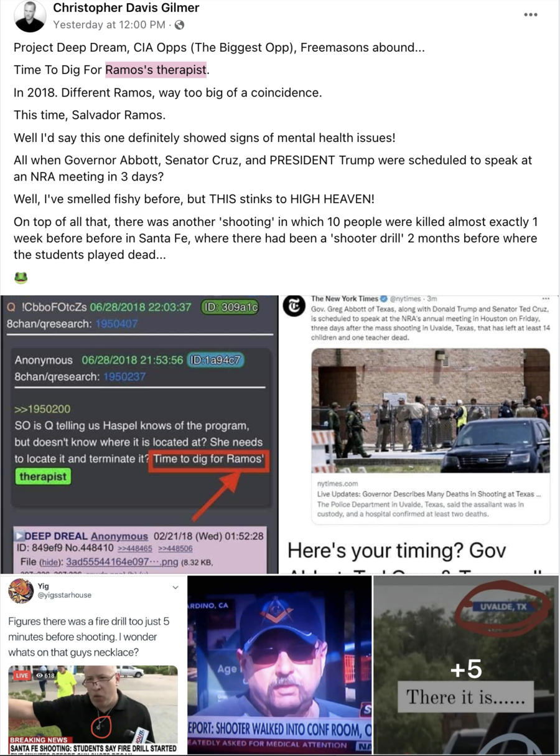Image resolution: width=560 pixels, height=756 pixels.
Task: Click the frog emoji in post
Action: coord(21,277)
